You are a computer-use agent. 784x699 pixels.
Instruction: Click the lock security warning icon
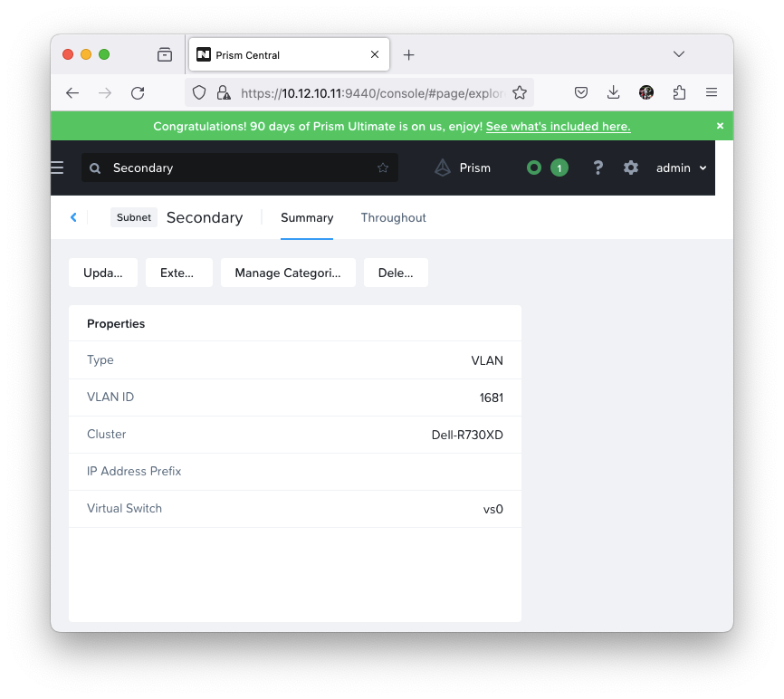224,93
